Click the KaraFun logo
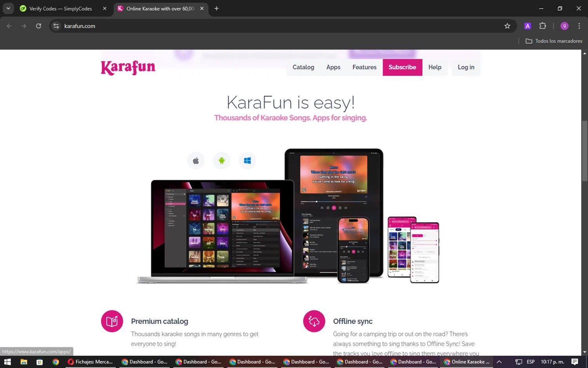Viewport: 588px width, 368px height. click(x=128, y=67)
